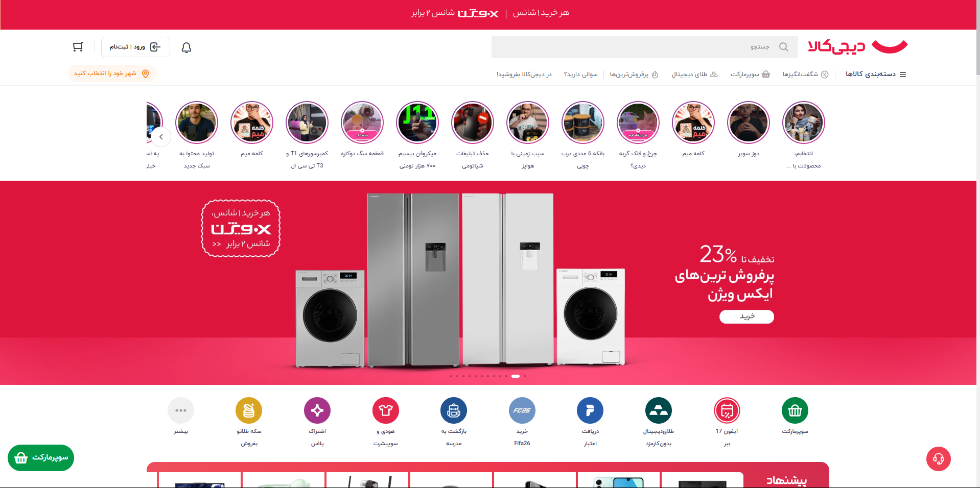Go to the bestsellers menu item

pos(634,75)
